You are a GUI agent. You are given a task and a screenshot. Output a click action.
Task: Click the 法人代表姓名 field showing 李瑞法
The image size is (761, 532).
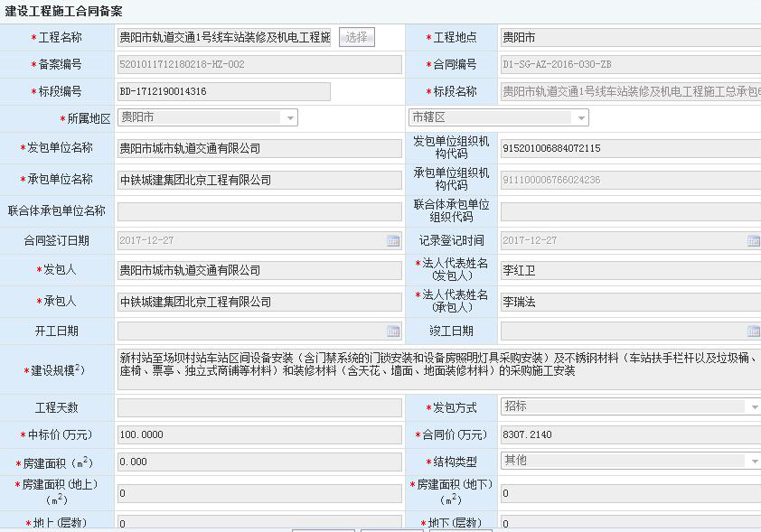pos(630,302)
